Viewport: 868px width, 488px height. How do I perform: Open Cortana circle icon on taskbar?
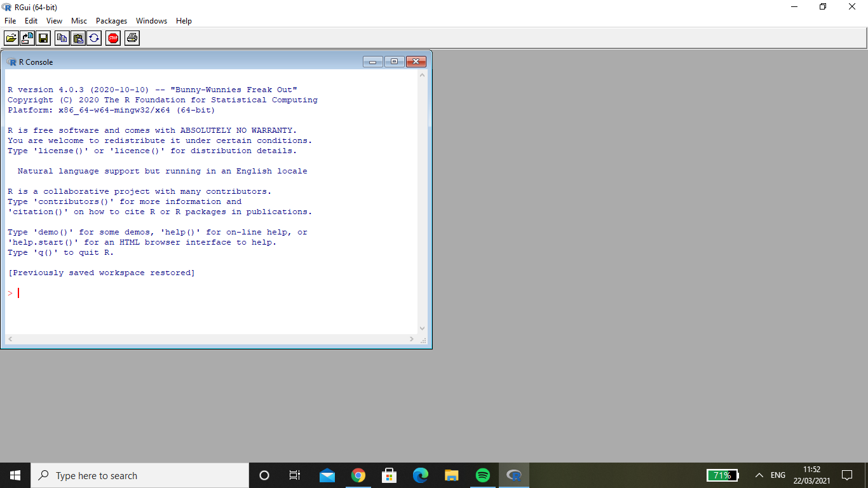pos(264,475)
